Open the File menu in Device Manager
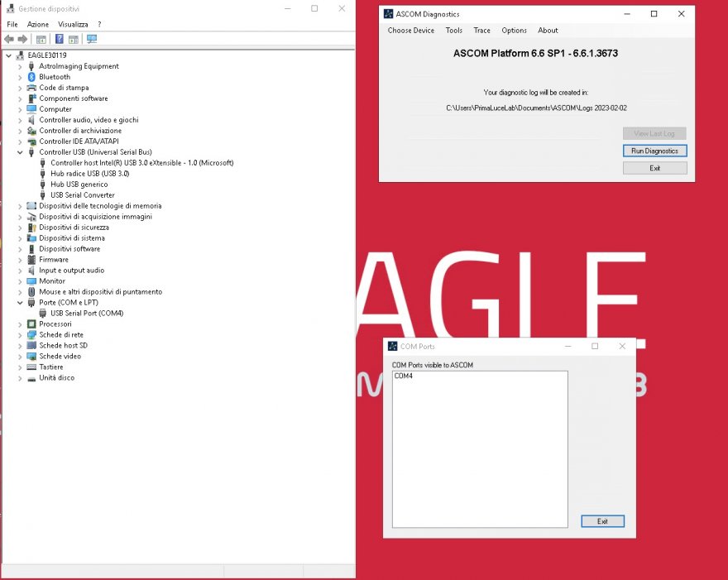Image resolution: width=728 pixels, height=580 pixels. (x=12, y=24)
